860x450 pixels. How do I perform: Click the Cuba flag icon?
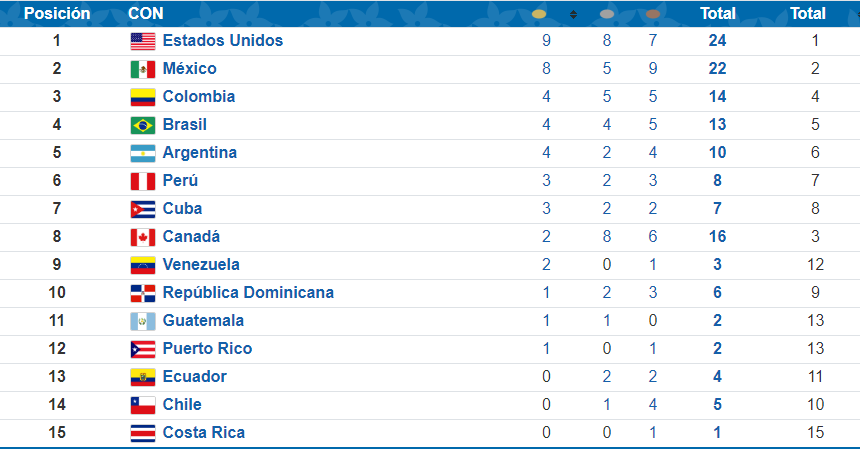(143, 209)
